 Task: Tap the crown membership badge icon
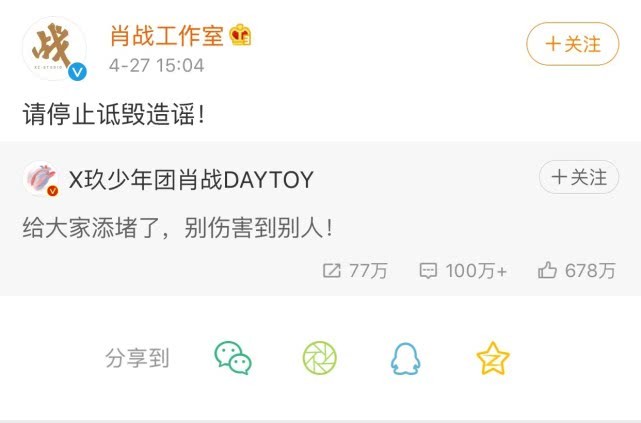tap(240, 35)
